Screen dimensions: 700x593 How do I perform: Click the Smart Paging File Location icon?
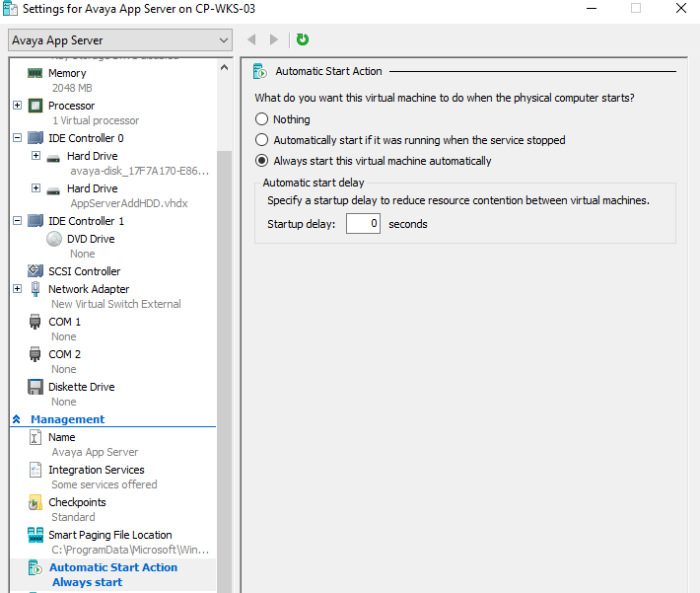coord(35,535)
